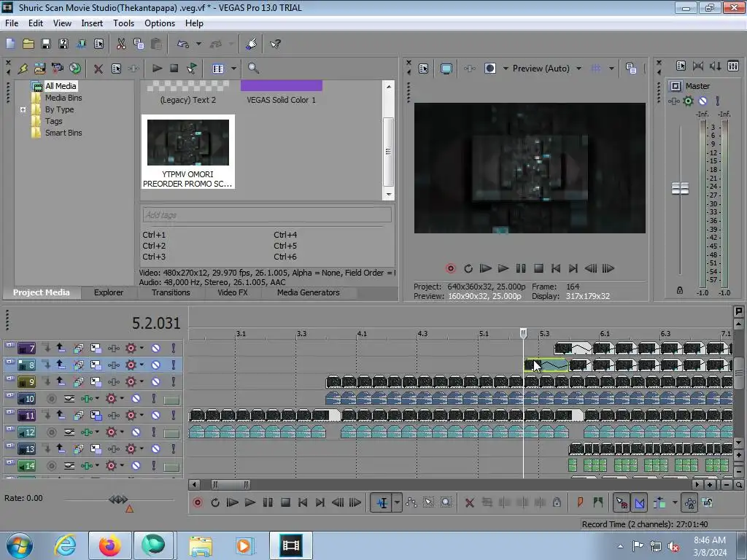Open the Views dropdown arrow in Project Media
This screenshot has width=747, height=560.
[233, 69]
